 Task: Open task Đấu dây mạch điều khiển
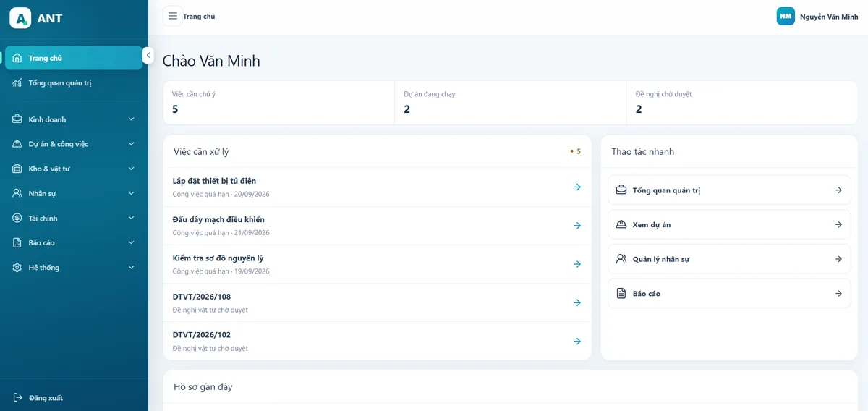(x=377, y=226)
